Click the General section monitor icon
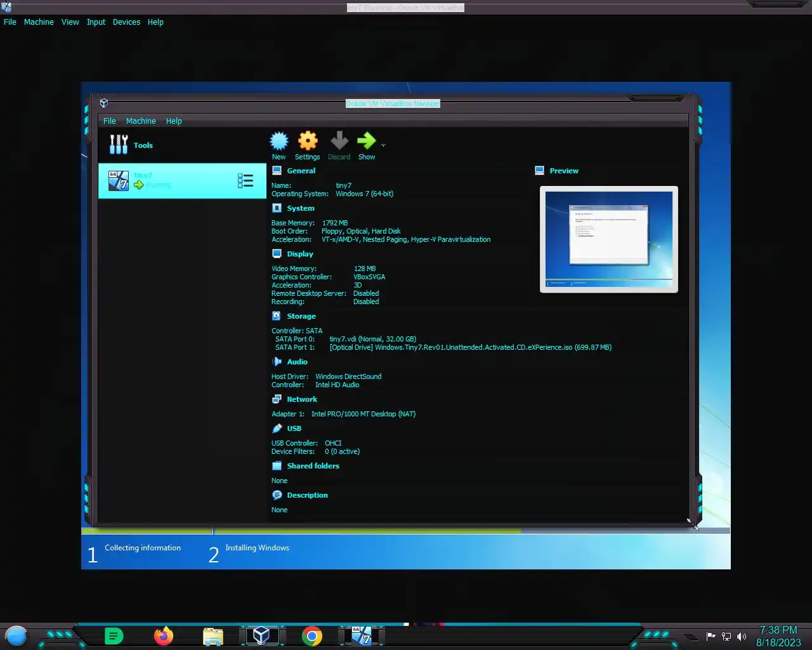The image size is (812, 650). 277,171
